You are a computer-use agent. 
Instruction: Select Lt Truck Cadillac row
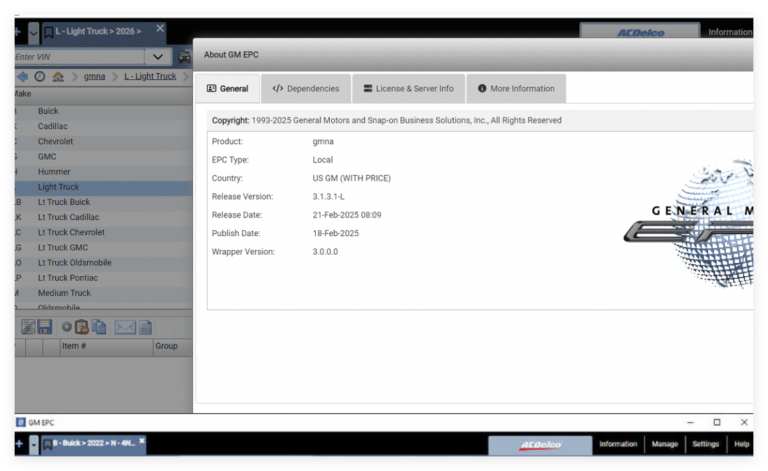click(103, 217)
